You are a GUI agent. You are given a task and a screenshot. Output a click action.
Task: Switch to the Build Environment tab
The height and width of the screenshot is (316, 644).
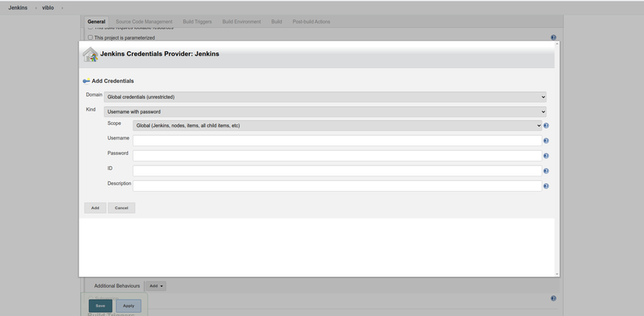pyautogui.click(x=241, y=22)
